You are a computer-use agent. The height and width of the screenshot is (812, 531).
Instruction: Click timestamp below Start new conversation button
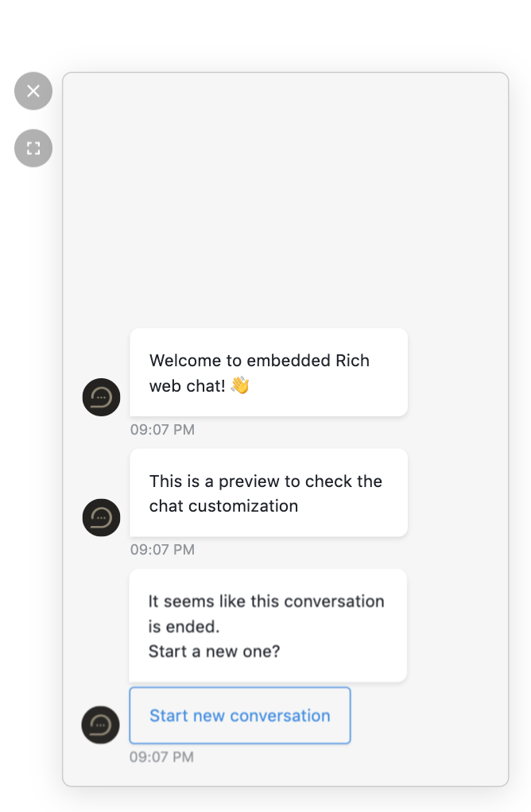pyautogui.click(x=161, y=757)
